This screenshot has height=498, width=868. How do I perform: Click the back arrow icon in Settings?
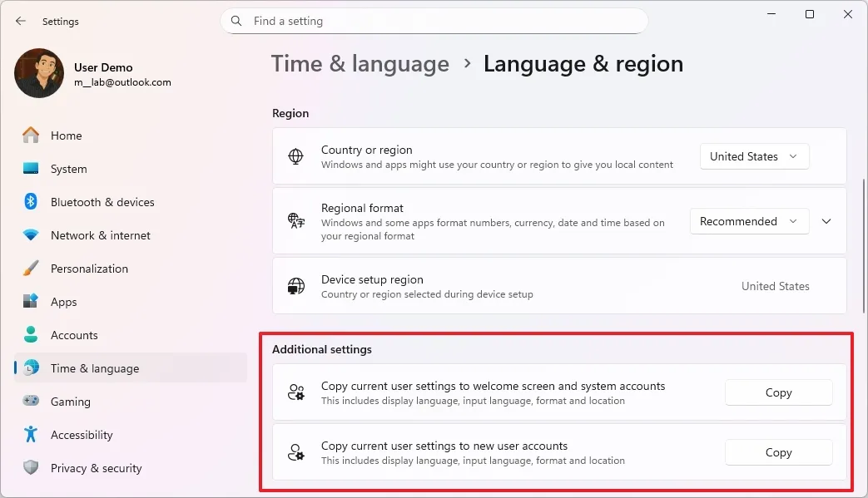pyautogui.click(x=21, y=22)
